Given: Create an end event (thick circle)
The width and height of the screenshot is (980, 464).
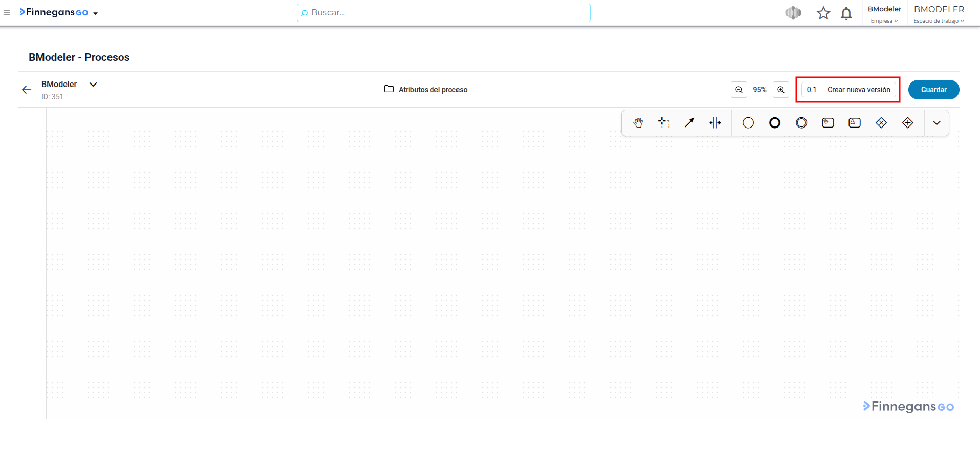Looking at the screenshot, I should pos(775,123).
